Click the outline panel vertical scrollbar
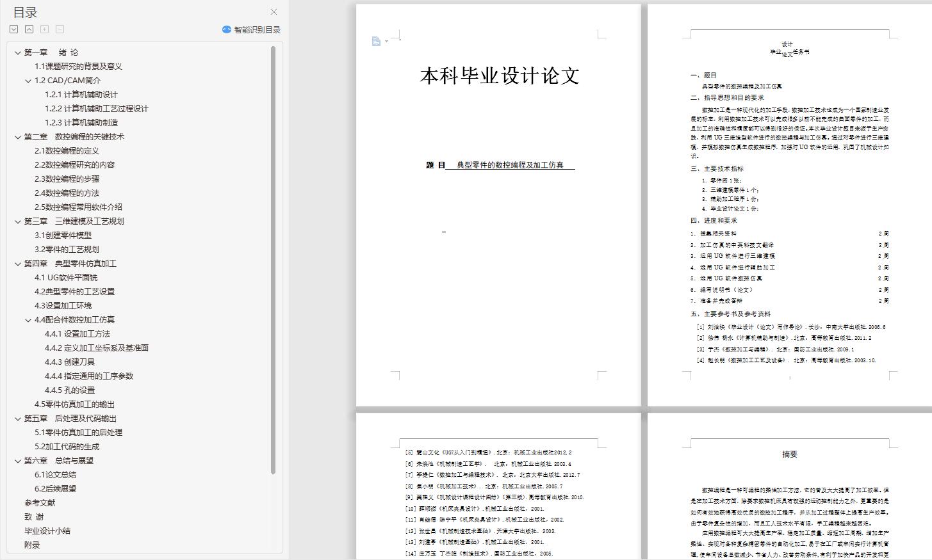Screen dimensions: 932x560 click(273, 256)
